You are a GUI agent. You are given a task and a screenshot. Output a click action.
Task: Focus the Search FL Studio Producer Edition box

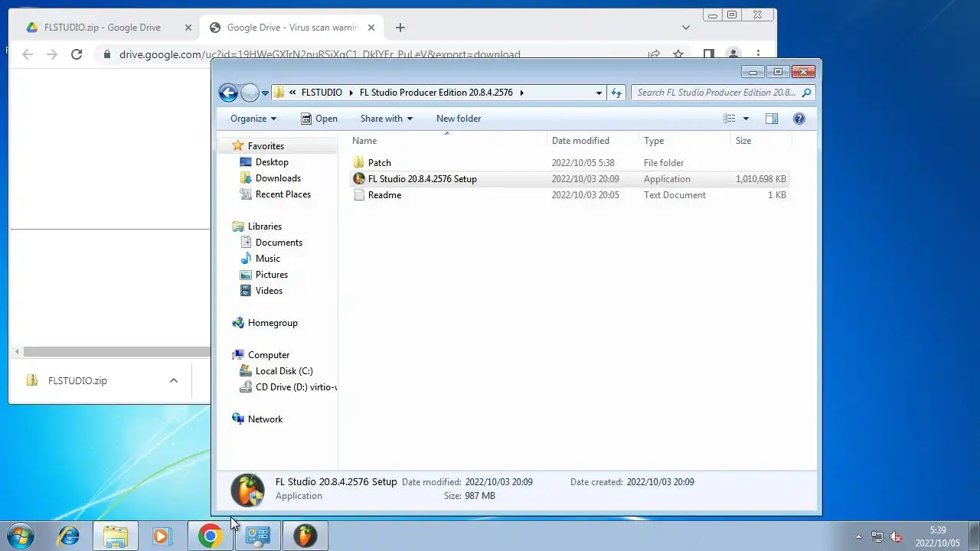coord(717,93)
